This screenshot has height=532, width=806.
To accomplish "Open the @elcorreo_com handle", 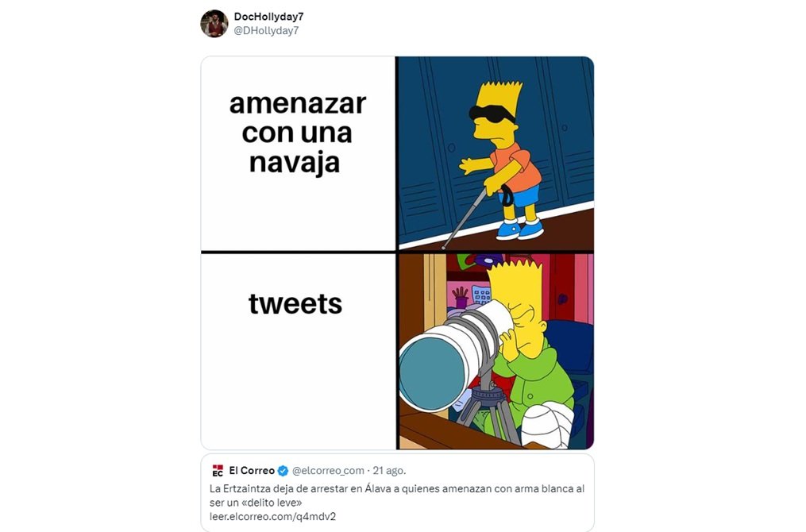I will (x=328, y=470).
